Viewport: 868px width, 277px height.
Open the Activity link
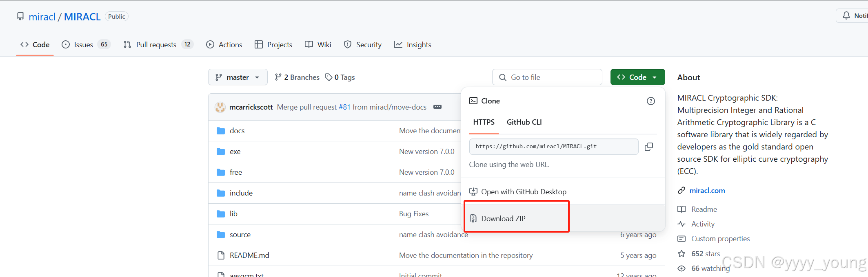(703, 224)
